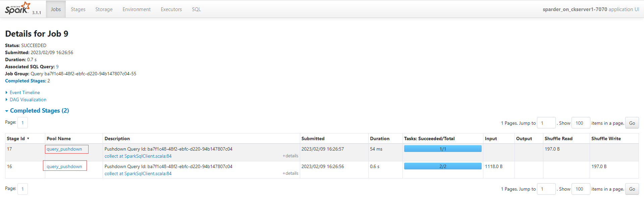Collapse the Completed Stages (2) section

click(39, 111)
